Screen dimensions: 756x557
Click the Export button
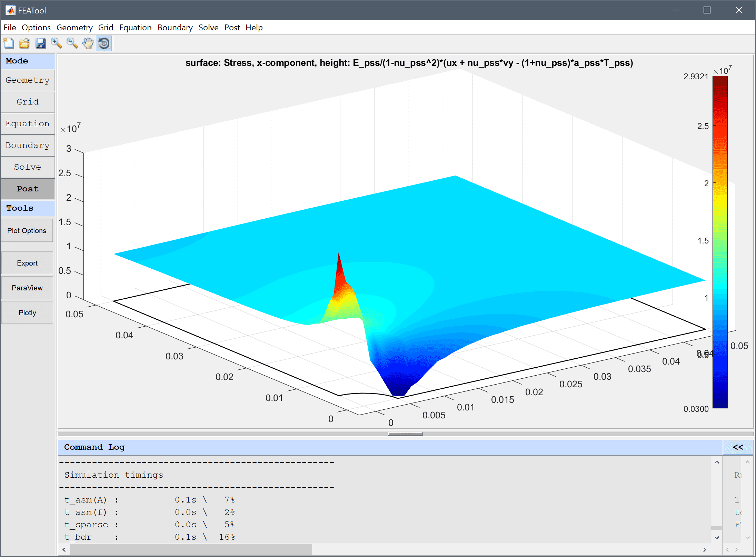27,263
